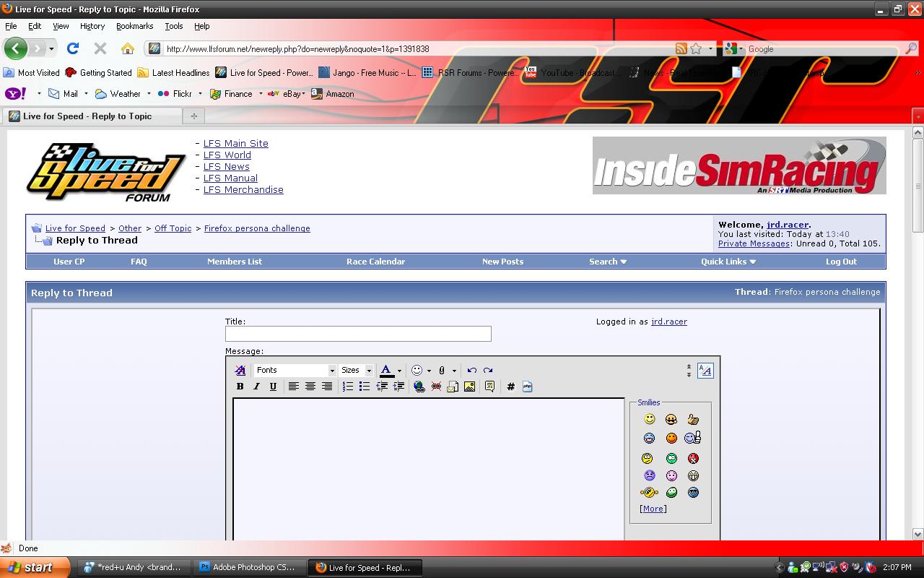The height and width of the screenshot is (578, 924).
Task: Insert the thumbs-up smilie
Action: tap(693, 419)
